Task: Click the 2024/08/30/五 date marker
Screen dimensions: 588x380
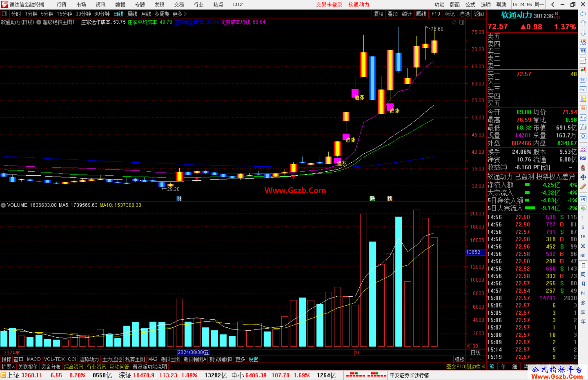Action: click(193, 352)
